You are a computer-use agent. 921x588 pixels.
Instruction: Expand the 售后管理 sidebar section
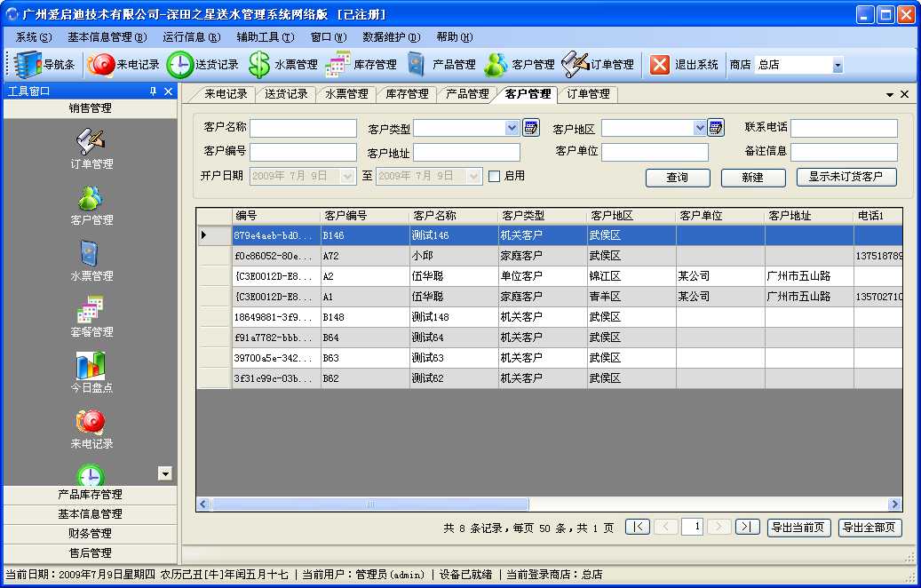click(x=90, y=552)
